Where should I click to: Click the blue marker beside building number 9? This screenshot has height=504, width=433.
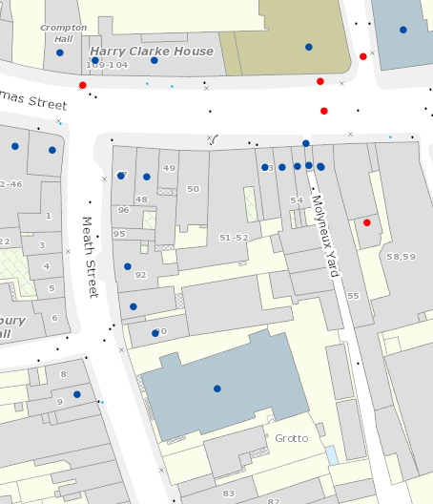point(77,394)
